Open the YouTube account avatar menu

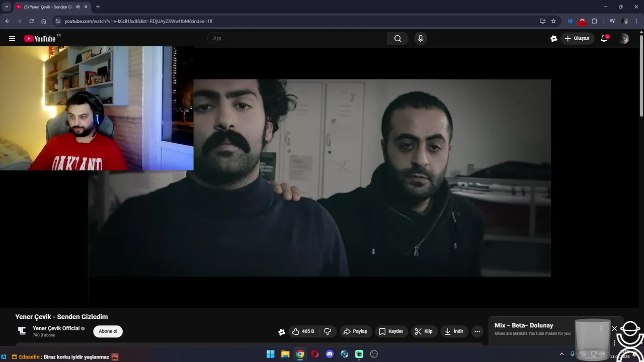click(624, 39)
